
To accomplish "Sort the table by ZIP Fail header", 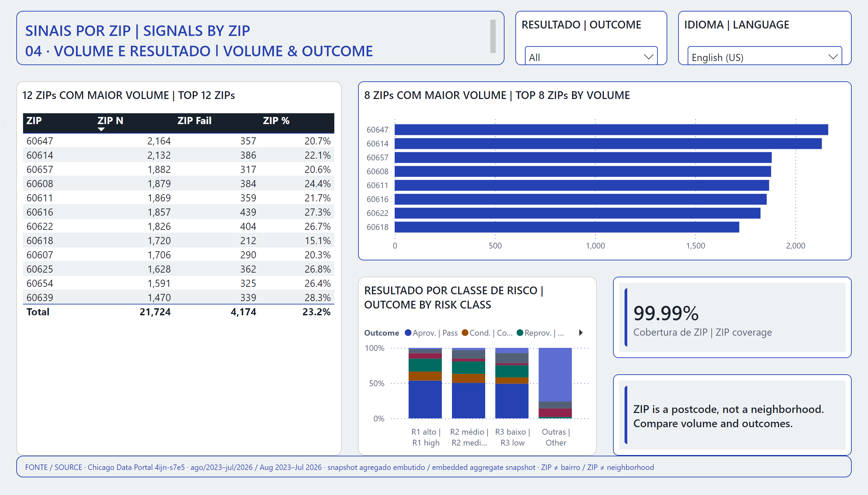I will click(195, 121).
